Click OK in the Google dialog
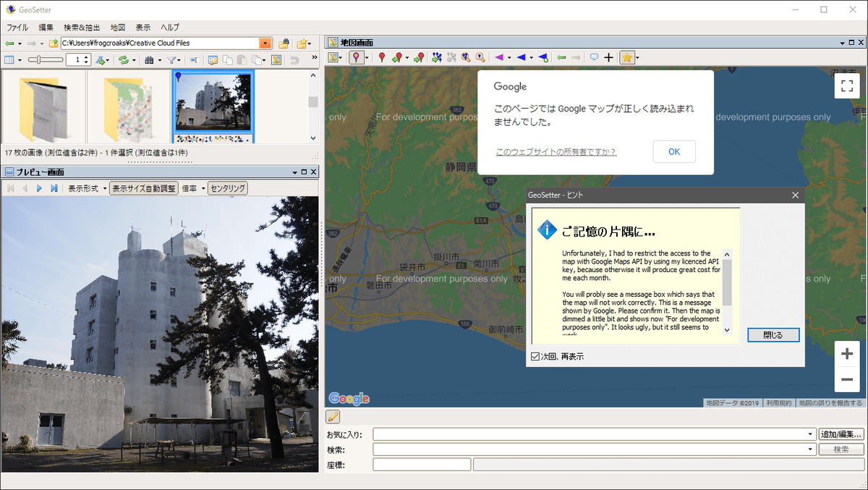Screen dimensions: 868x490 674,151
